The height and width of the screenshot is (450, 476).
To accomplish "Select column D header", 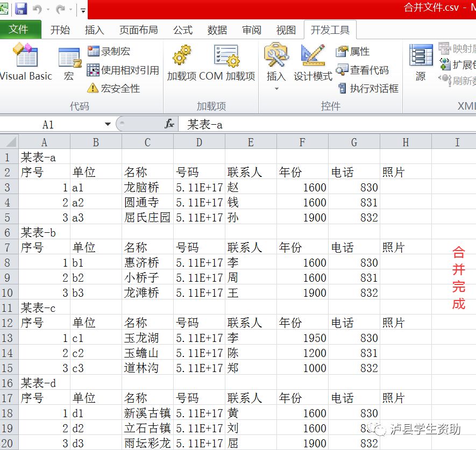I will 199,142.
